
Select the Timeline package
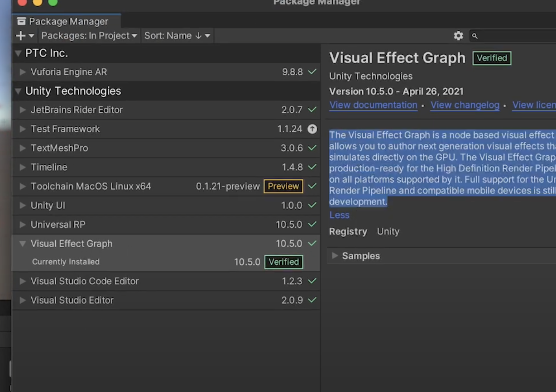[166, 167]
